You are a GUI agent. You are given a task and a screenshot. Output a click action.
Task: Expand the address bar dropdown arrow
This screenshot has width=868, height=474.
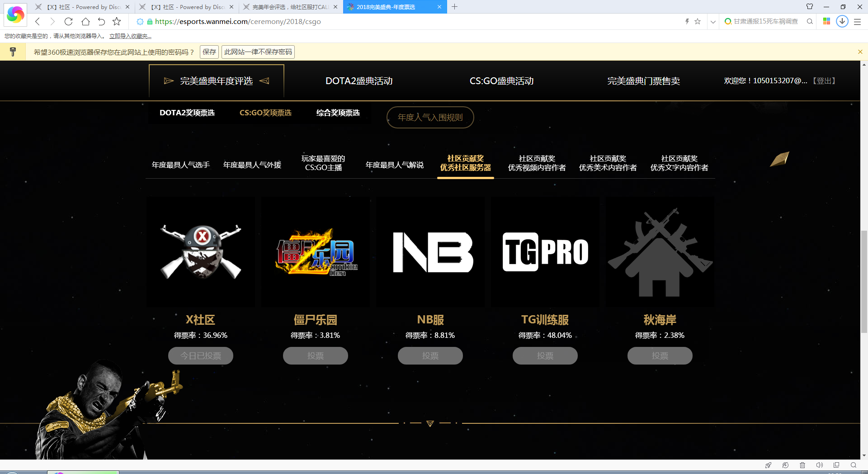coord(713,21)
